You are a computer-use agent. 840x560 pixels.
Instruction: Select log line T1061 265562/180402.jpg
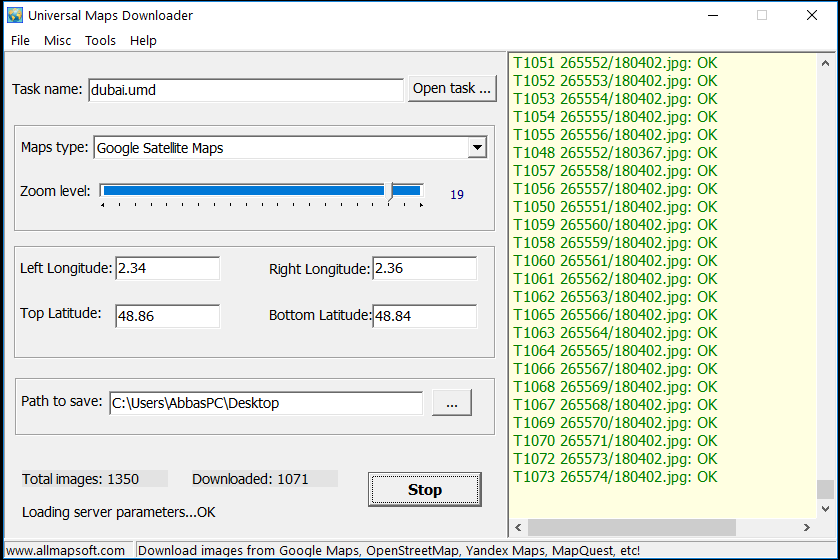pyautogui.click(x=615, y=279)
